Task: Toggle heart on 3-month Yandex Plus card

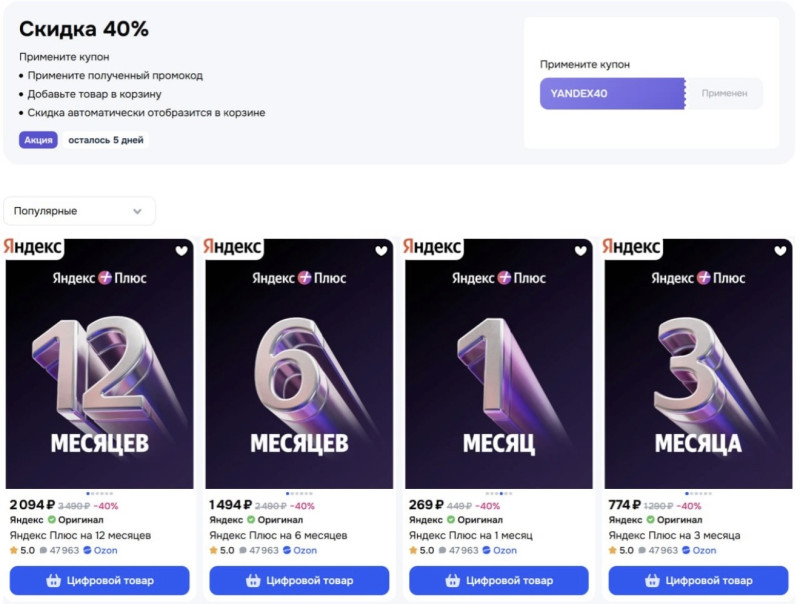Action: pos(780,251)
